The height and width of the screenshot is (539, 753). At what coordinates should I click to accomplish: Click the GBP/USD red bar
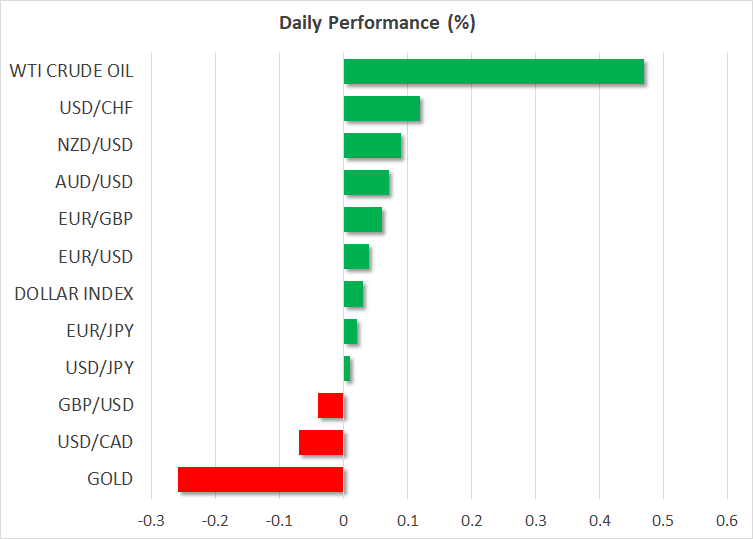(x=330, y=405)
